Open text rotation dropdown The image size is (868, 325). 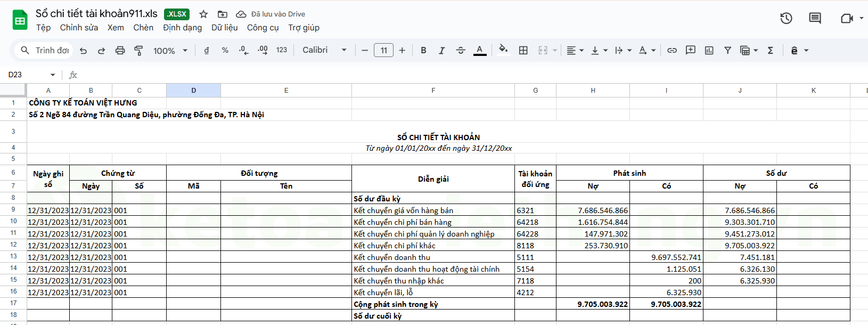(647, 51)
